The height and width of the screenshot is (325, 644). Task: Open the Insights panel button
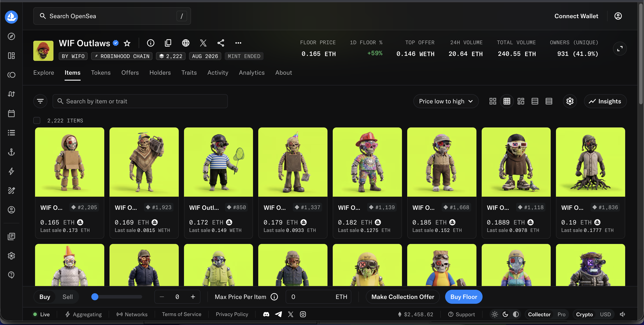point(605,101)
